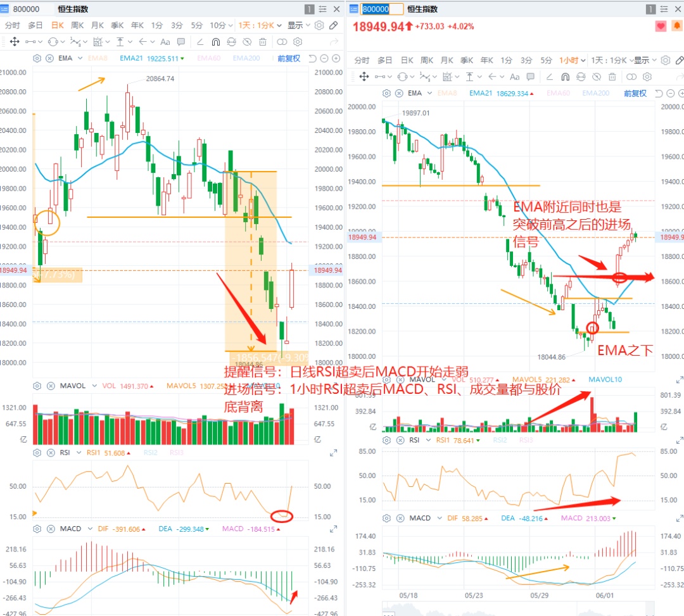
Task: Click 前复权 adjustment link in left chart
Action: [x=289, y=58]
